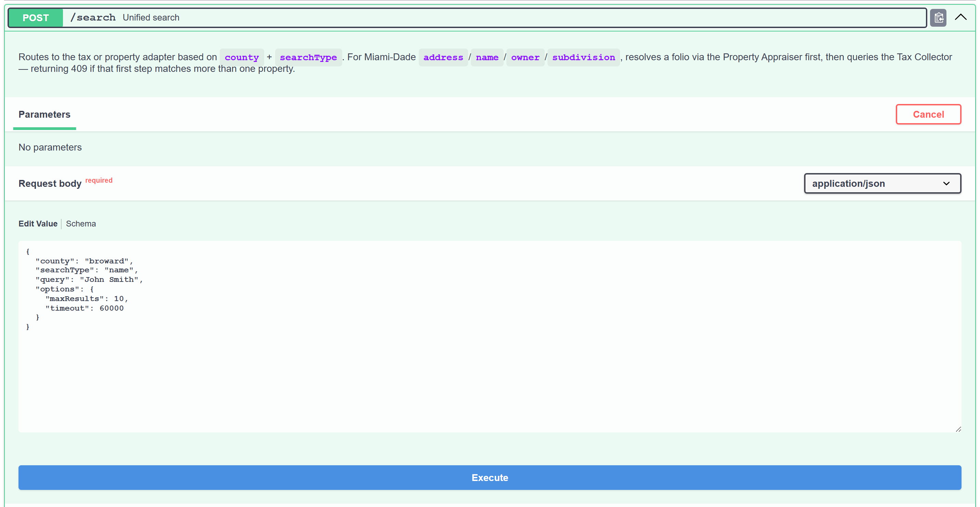Click the "maxResults": 10 line
Image resolution: width=980 pixels, height=507 pixels.
point(87,299)
